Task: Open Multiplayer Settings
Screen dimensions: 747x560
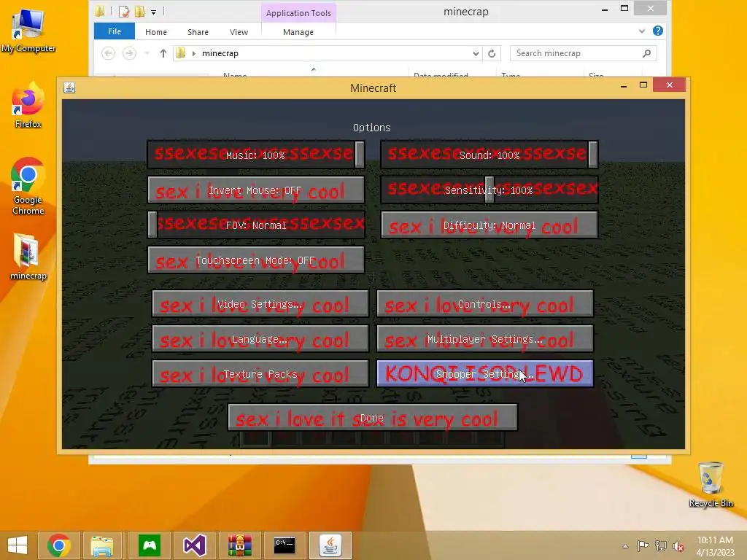Action: (x=485, y=339)
